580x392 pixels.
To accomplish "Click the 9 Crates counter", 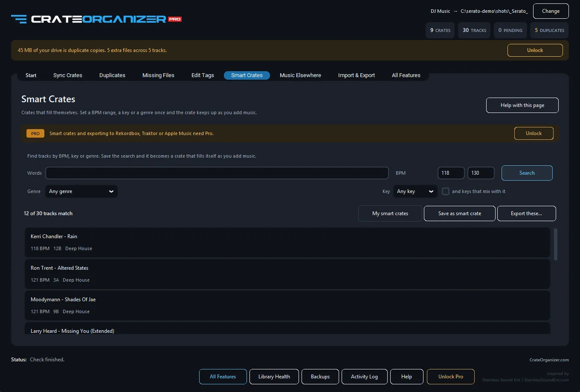I will click(440, 30).
